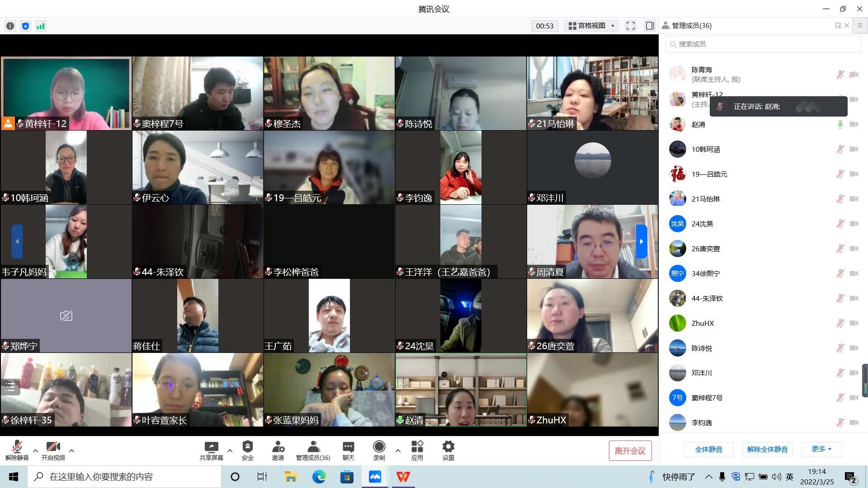Viewport: 868px width, 488px height.
Task: Click the 搜索成员 search field
Action: 763,44
